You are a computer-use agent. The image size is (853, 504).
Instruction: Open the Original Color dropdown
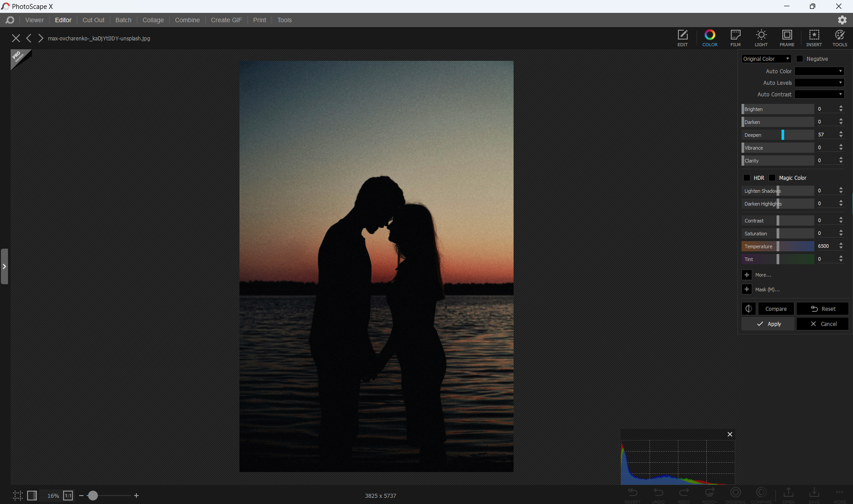tap(766, 59)
